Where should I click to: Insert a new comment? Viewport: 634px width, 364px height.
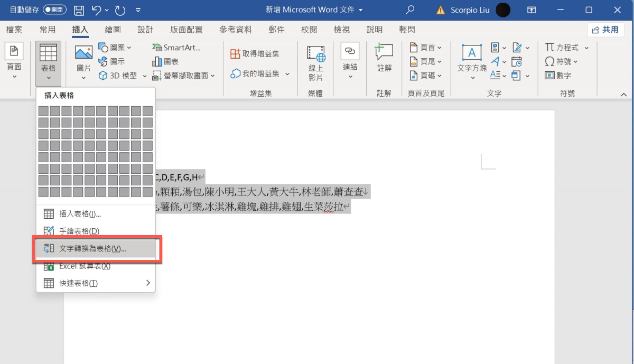point(384,52)
